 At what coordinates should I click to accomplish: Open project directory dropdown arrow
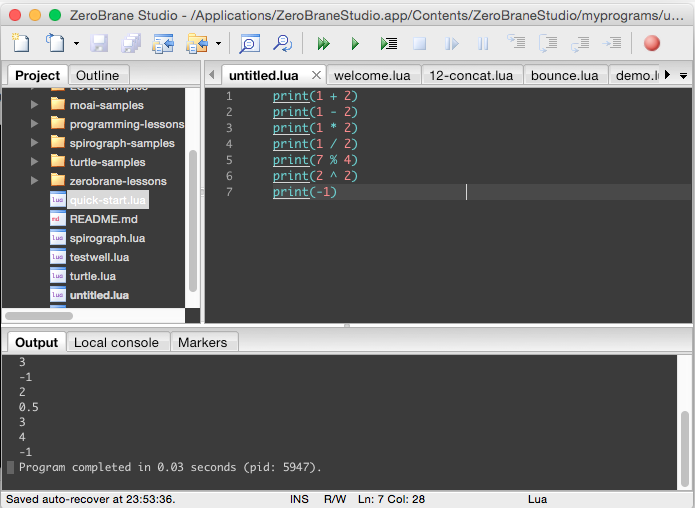click(x=218, y=43)
